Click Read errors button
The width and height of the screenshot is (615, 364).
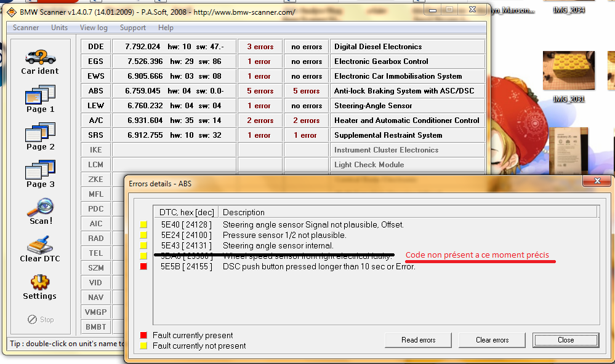tap(418, 340)
